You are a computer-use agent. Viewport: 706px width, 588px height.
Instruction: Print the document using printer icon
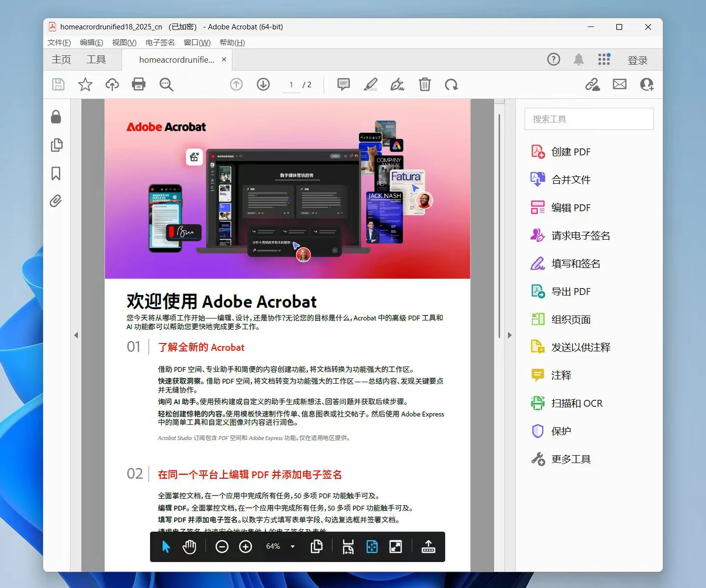click(x=139, y=84)
